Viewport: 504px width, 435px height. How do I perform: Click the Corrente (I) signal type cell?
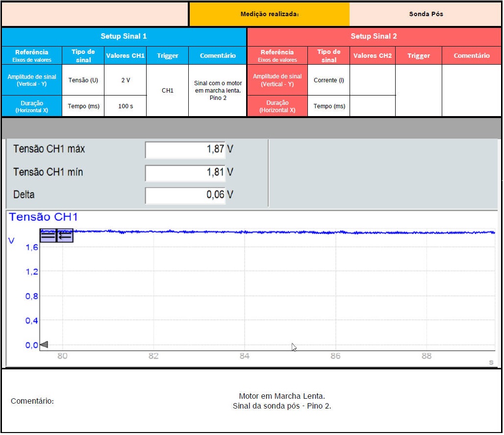(x=328, y=80)
